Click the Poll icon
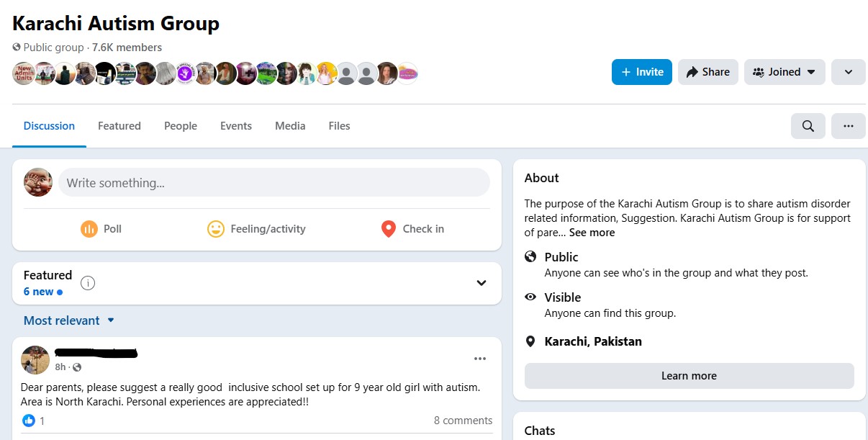This screenshot has width=868, height=440. (x=89, y=229)
